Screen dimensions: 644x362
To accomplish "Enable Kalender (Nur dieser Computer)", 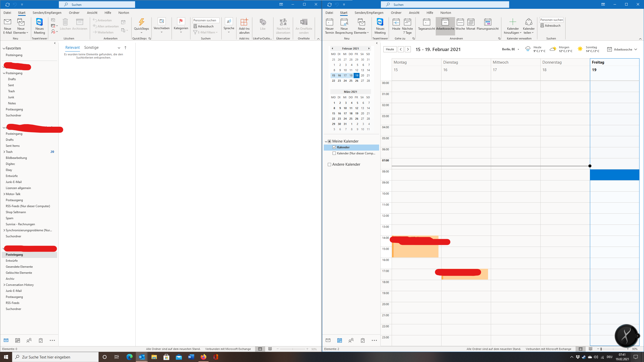I will (x=334, y=153).
